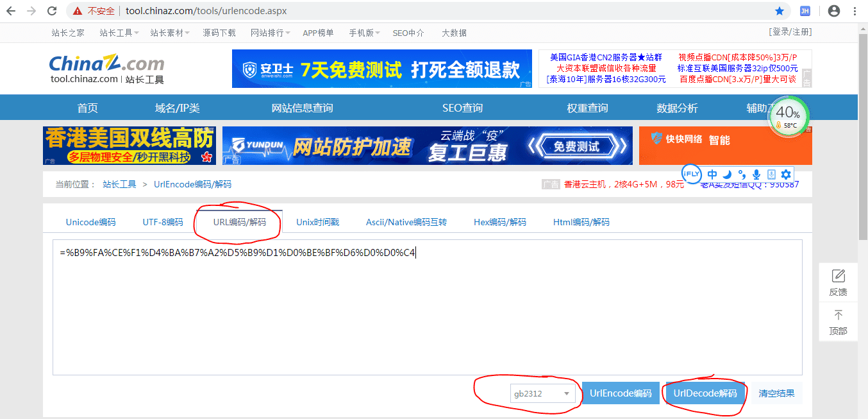Screen dimensions: 868x419
Task: Bookmark the page with the star icon
Action: 780,10
